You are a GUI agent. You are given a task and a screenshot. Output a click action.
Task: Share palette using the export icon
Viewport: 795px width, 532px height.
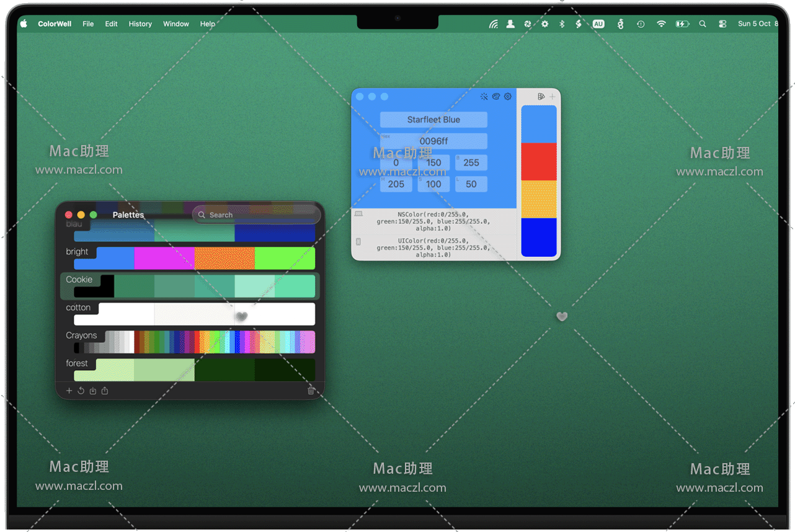(105, 391)
